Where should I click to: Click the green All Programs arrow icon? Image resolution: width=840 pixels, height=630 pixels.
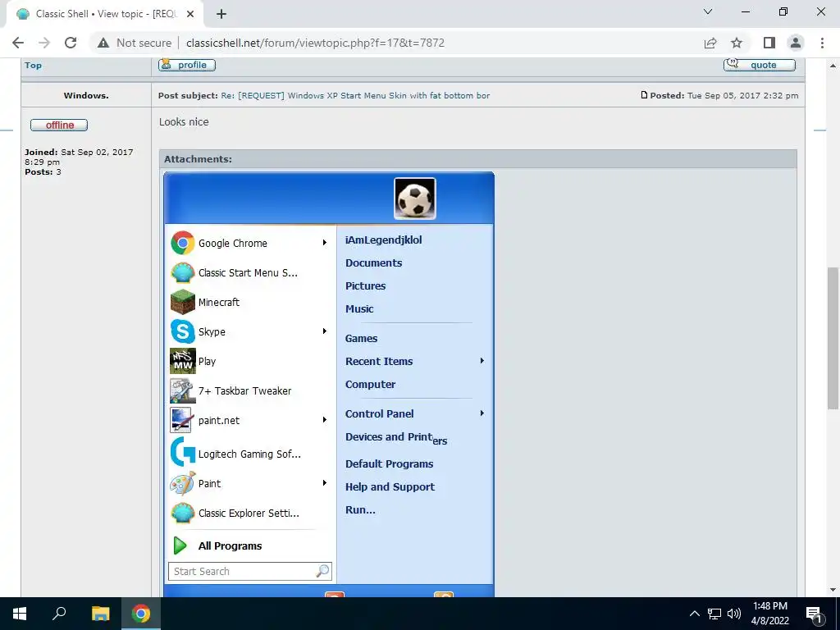pyautogui.click(x=180, y=546)
